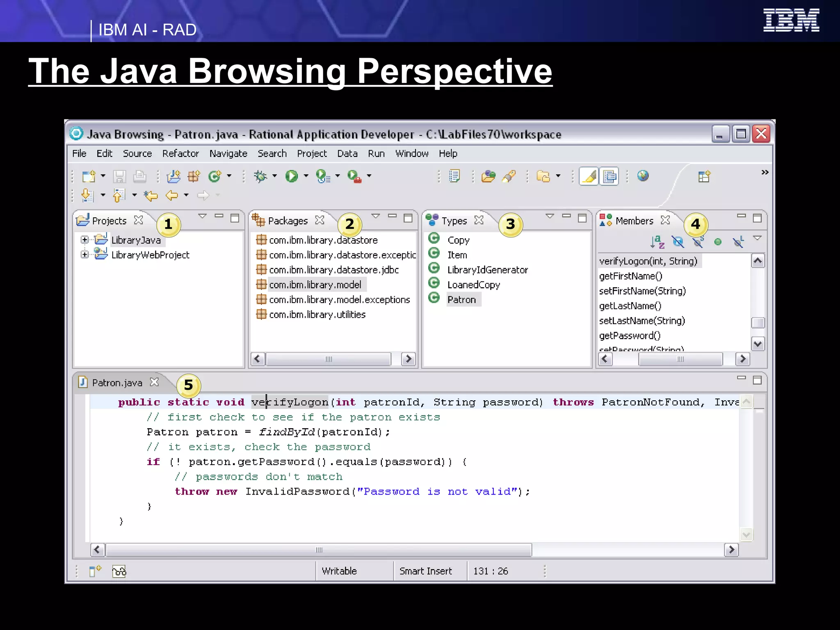Click the editor horizontal scrollbar thumb
The image size is (840, 630).
point(319,550)
